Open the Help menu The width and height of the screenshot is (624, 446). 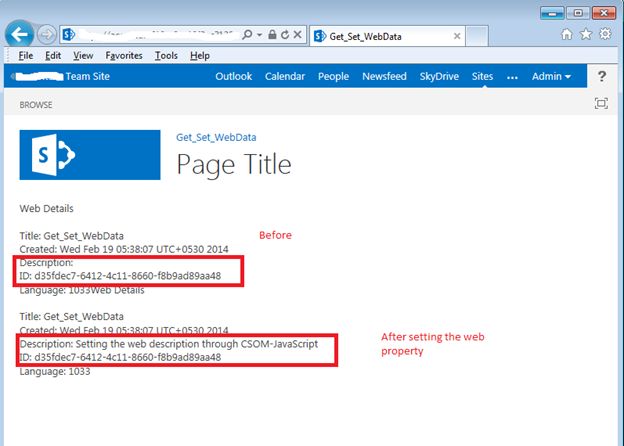click(200, 56)
